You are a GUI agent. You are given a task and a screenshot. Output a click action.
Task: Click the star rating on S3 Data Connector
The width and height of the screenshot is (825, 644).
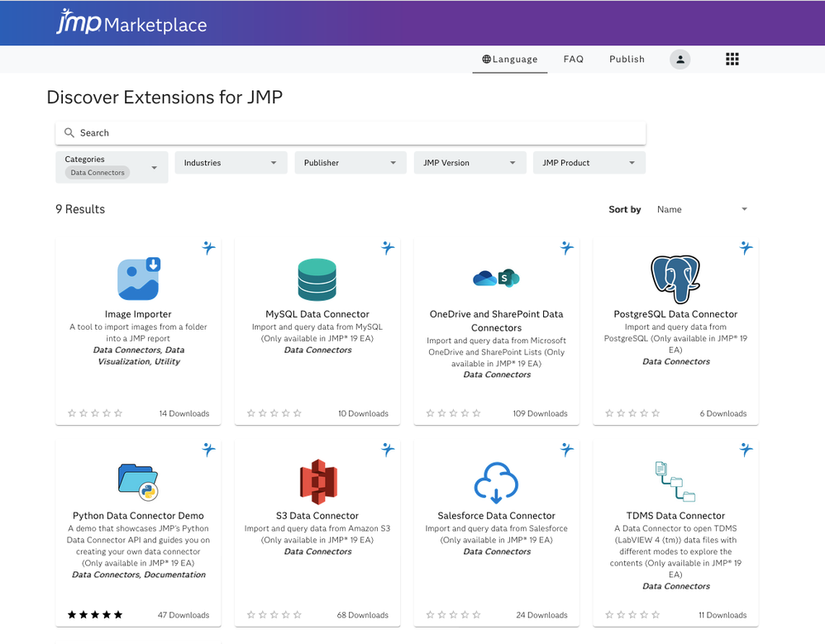274,614
